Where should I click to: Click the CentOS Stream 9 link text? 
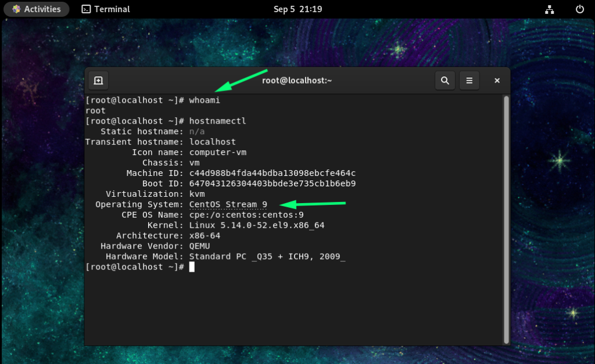pyautogui.click(x=228, y=204)
